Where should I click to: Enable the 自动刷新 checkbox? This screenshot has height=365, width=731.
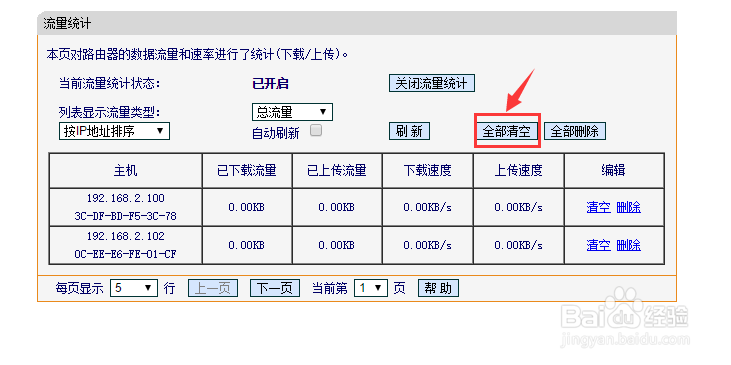pyautogui.click(x=316, y=131)
